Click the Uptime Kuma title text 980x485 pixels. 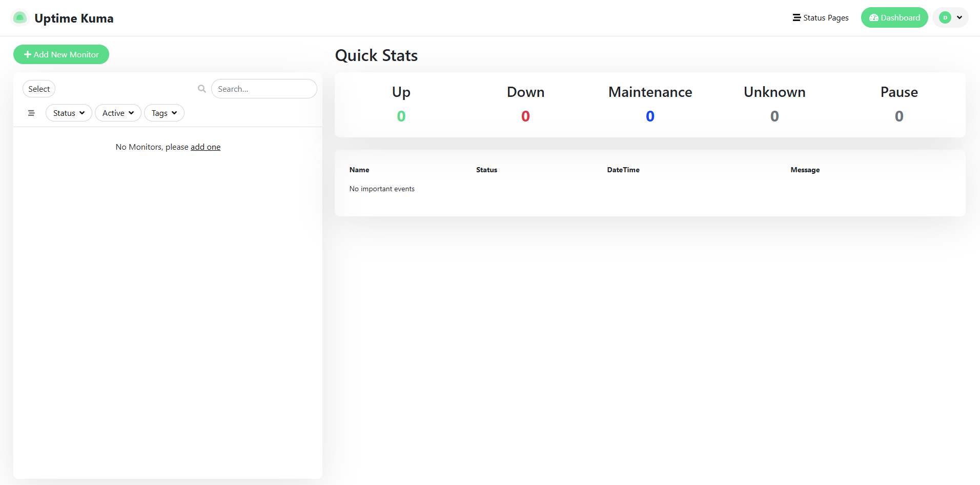coord(74,18)
